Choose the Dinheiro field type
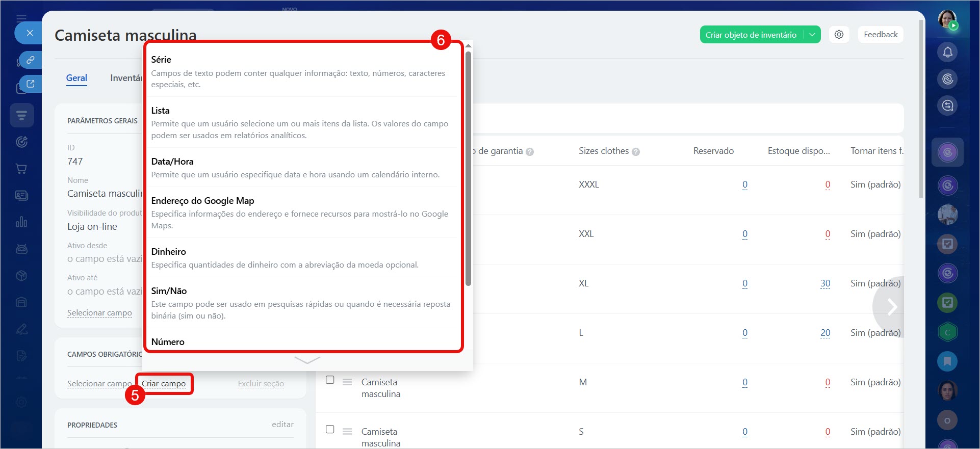 coord(301,257)
